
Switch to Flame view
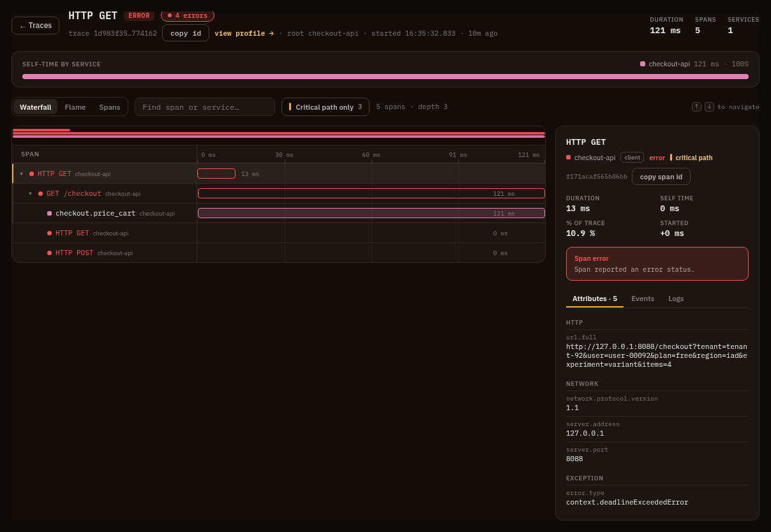coord(75,107)
